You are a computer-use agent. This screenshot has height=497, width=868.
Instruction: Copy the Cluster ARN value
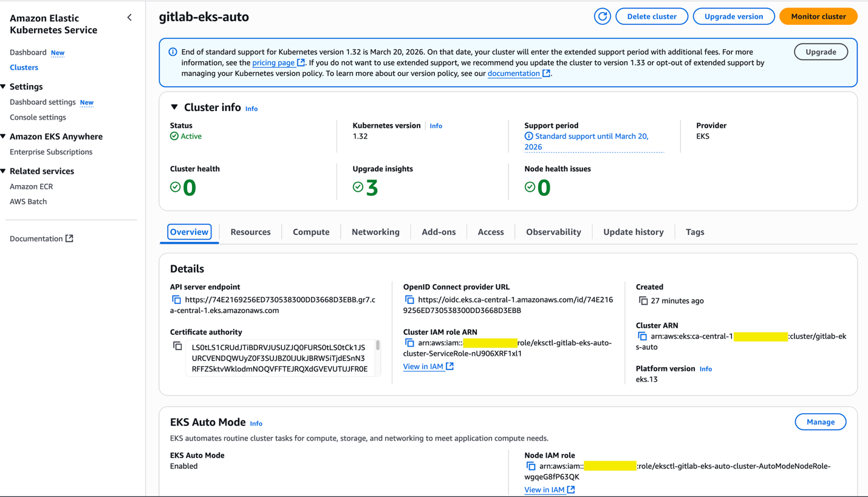point(642,336)
